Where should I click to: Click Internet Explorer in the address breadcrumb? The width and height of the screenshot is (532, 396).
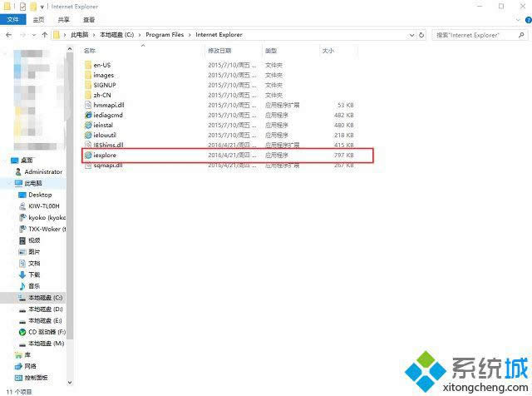point(219,35)
